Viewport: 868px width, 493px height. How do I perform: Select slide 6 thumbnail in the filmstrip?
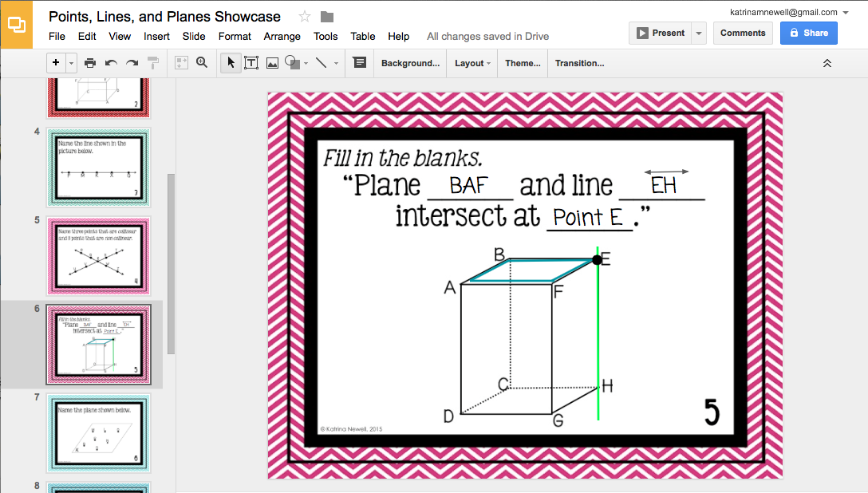99,344
